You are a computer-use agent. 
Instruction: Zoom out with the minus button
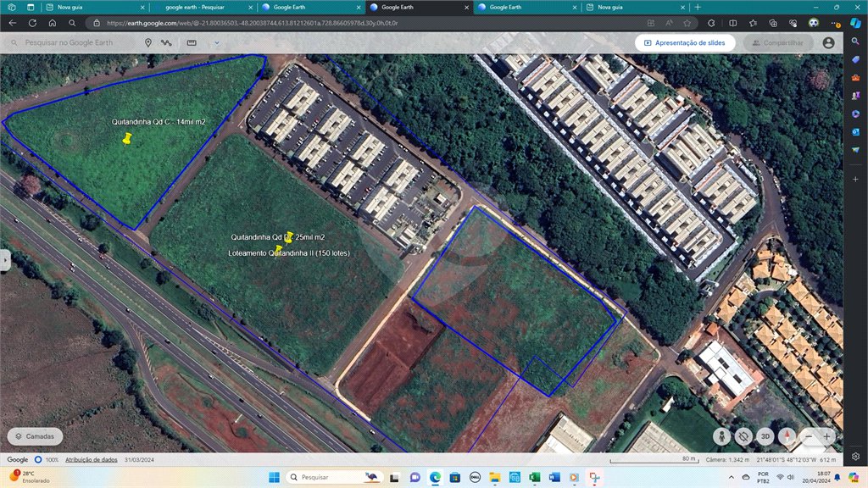(809, 436)
